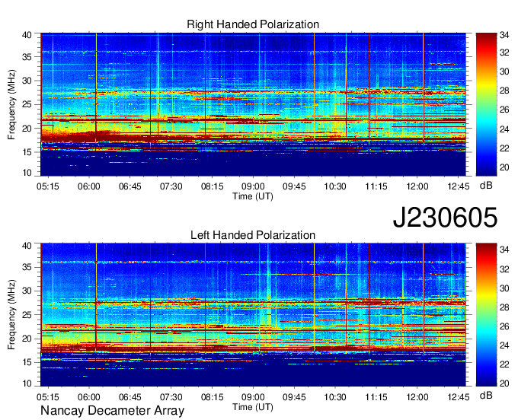The width and height of the screenshot is (518, 420).
Task: Select the 26 dB value on Right Handed colorbar
Action: pos(504,110)
